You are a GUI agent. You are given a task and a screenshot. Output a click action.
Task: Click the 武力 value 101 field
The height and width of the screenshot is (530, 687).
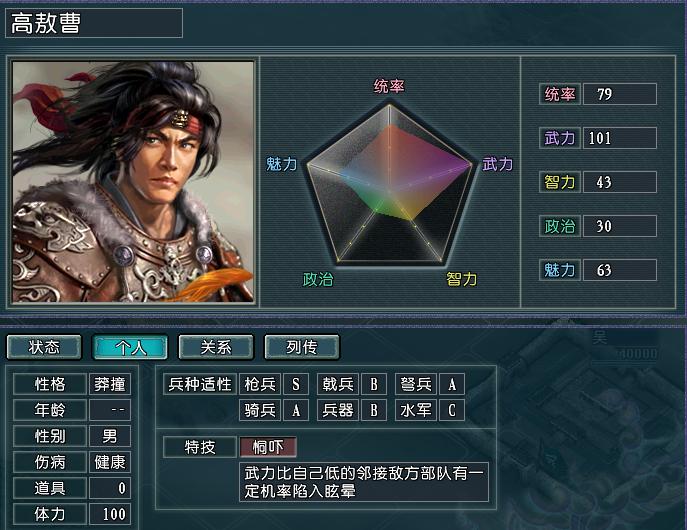(x=620, y=138)
